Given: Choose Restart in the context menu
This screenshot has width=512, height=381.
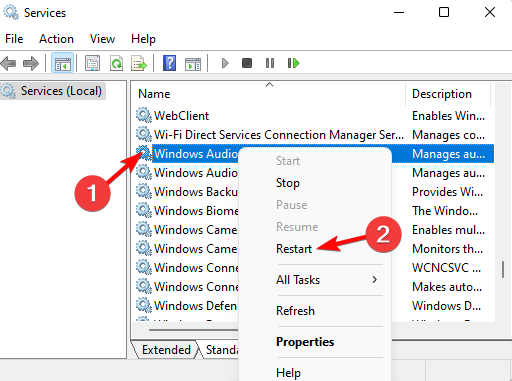Looking at the screenshot, I should pos(294,249).
